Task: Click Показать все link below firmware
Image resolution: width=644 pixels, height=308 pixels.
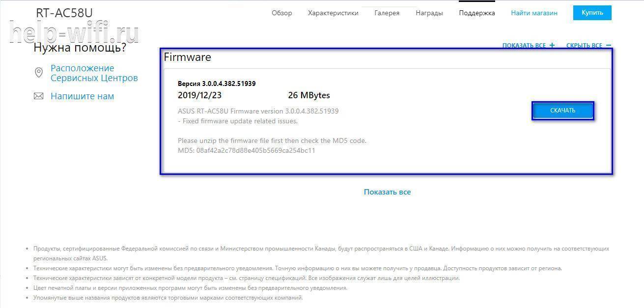Action: (x=387, y=192)
